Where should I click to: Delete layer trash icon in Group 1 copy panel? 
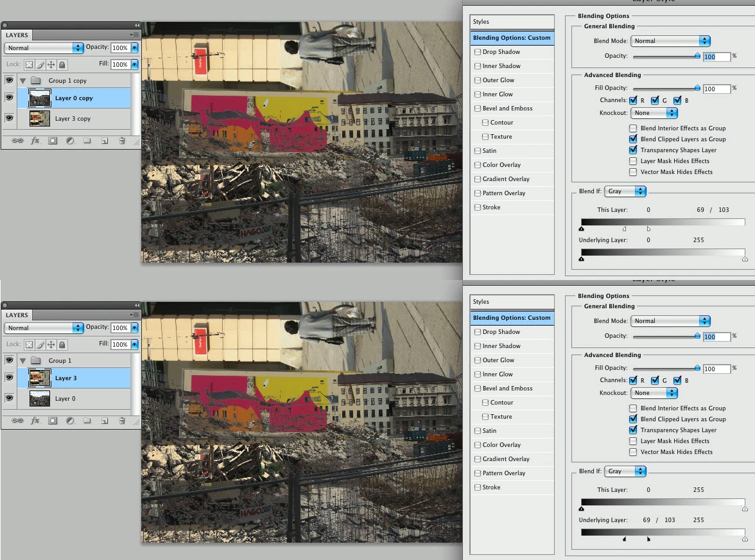(x=122, y=141)
